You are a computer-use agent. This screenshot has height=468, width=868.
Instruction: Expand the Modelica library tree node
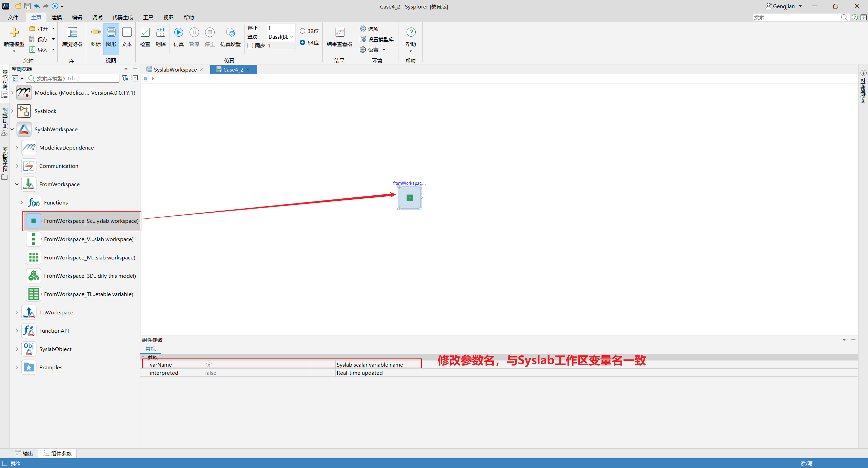(12, 93)
